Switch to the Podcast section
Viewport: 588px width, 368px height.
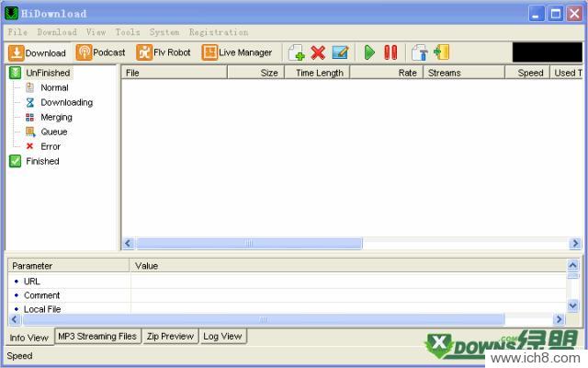100,52
